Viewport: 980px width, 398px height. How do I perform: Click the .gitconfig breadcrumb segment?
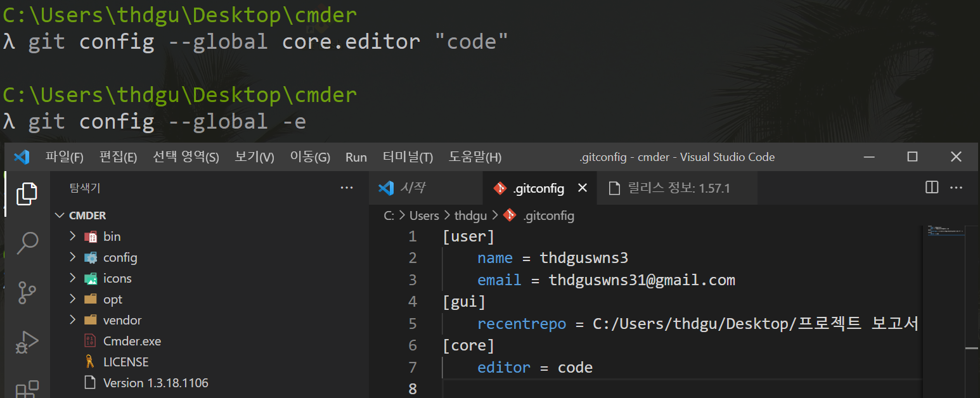[x=548, y=215]
